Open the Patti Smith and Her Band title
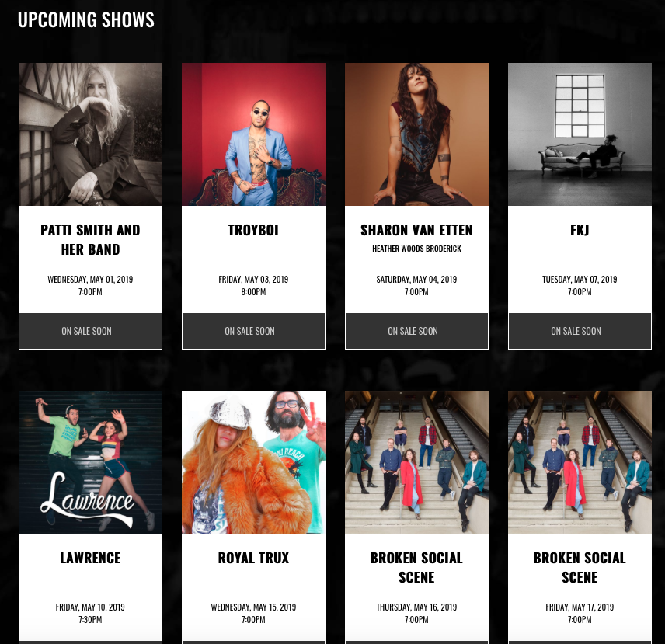665x644 pixels. pyautogui.click(x=90, y=239)
